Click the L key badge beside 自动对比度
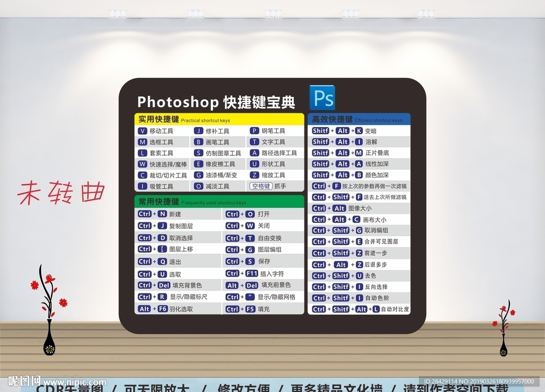 tap(376, 309)
